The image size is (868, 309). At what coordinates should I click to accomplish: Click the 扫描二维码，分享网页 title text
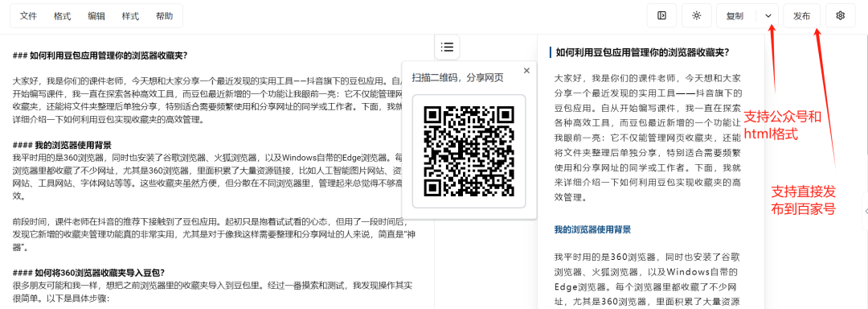pyautogui.click(x=457, y=77)
